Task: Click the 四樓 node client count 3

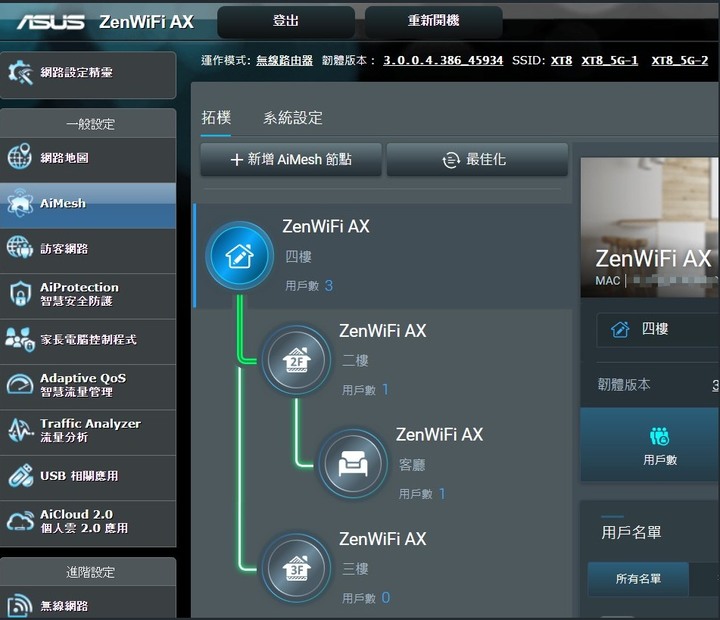Action: [x=329, y=286]
